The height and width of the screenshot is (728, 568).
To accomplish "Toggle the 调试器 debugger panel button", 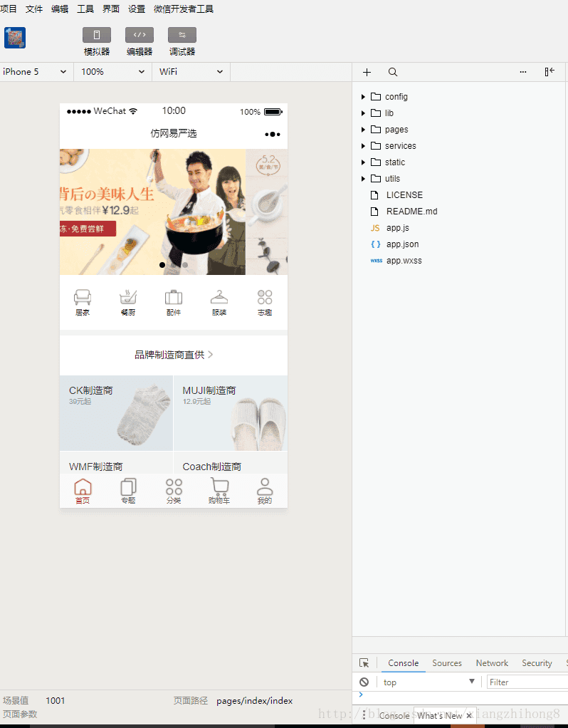I will [x=182, y=35].
